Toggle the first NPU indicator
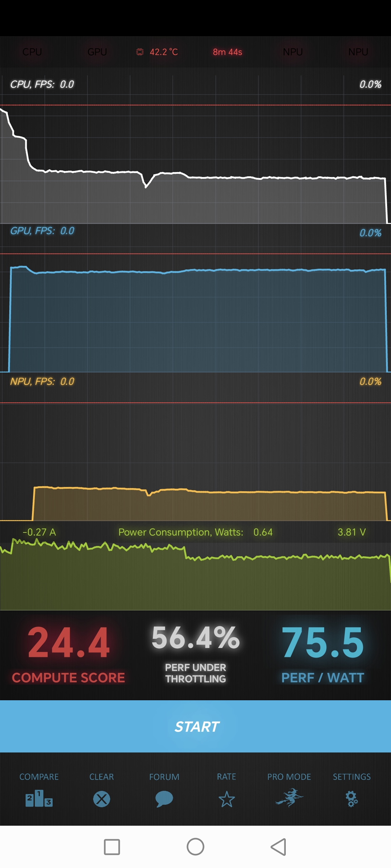The height and width of the screenshot is (868, 391). coord(293,52)
